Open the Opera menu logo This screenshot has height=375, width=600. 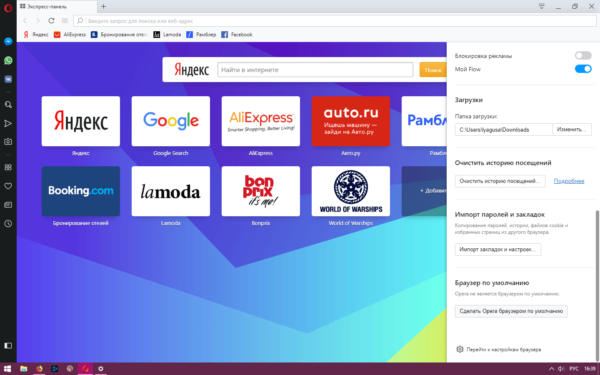click(8, 8)
